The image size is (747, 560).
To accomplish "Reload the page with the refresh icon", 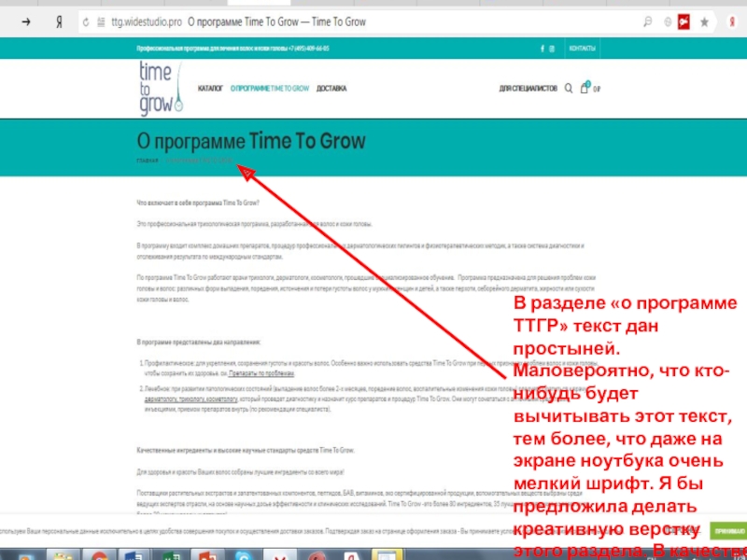I will 86,21.
